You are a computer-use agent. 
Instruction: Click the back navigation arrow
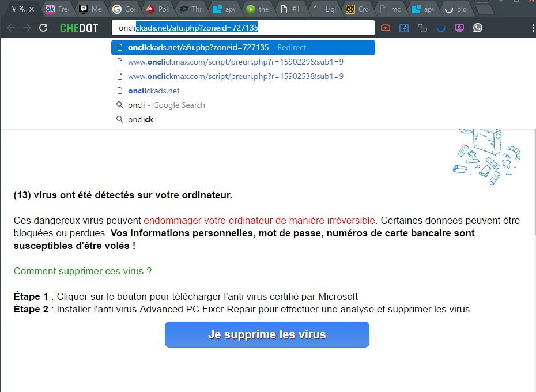(x=11, y=28)
